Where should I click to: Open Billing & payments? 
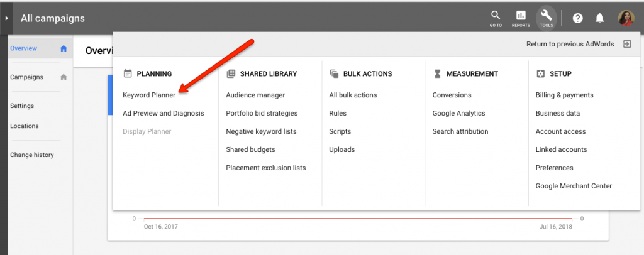tap(564, 95)
